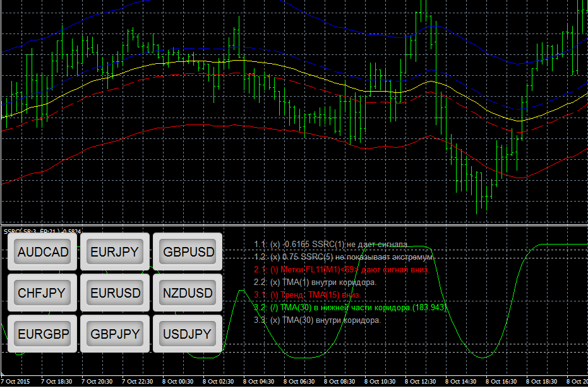Image resolution: width=588 pixels, height=388 pixels.
Task: Switch to the GBPJPY pair
Action: point(115,334)
